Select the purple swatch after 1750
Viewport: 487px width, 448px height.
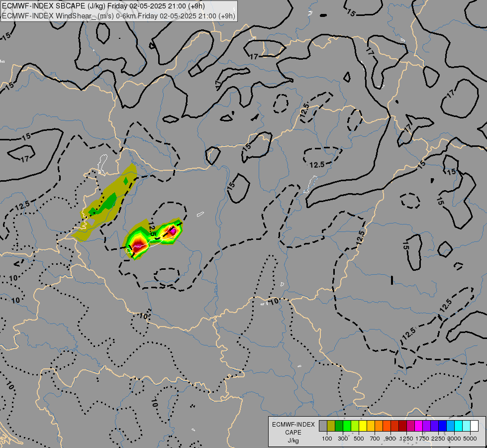[427, 426]
